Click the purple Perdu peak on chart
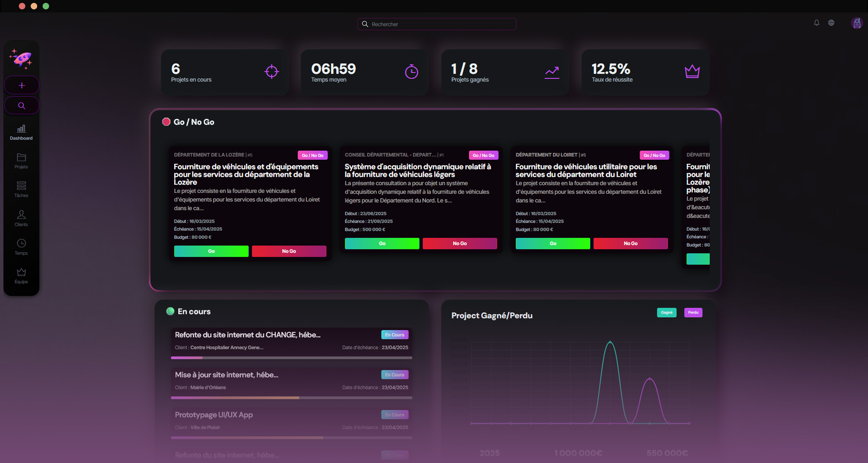This screenshot has width=868, height=463. pyautogui.click(x=649, y=378)
